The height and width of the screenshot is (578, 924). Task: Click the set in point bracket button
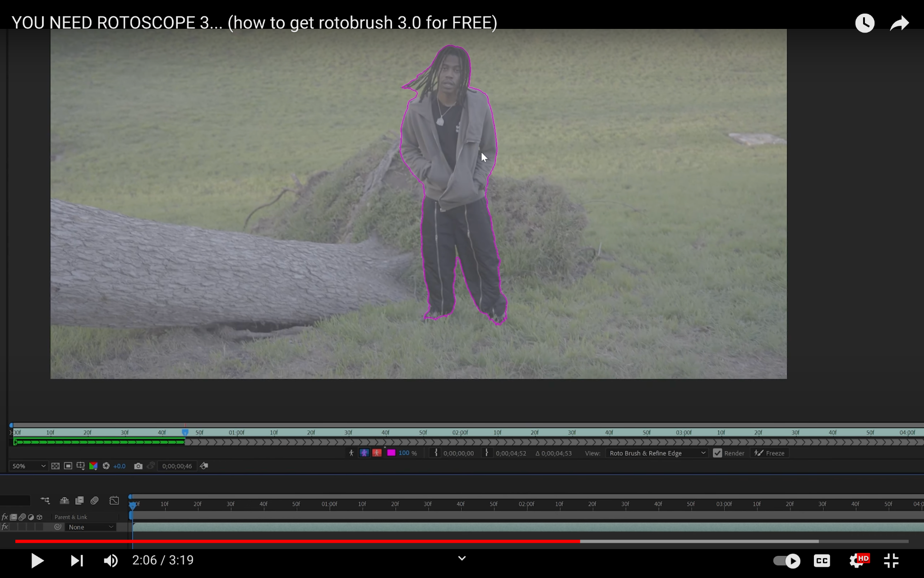pos(436,452)
